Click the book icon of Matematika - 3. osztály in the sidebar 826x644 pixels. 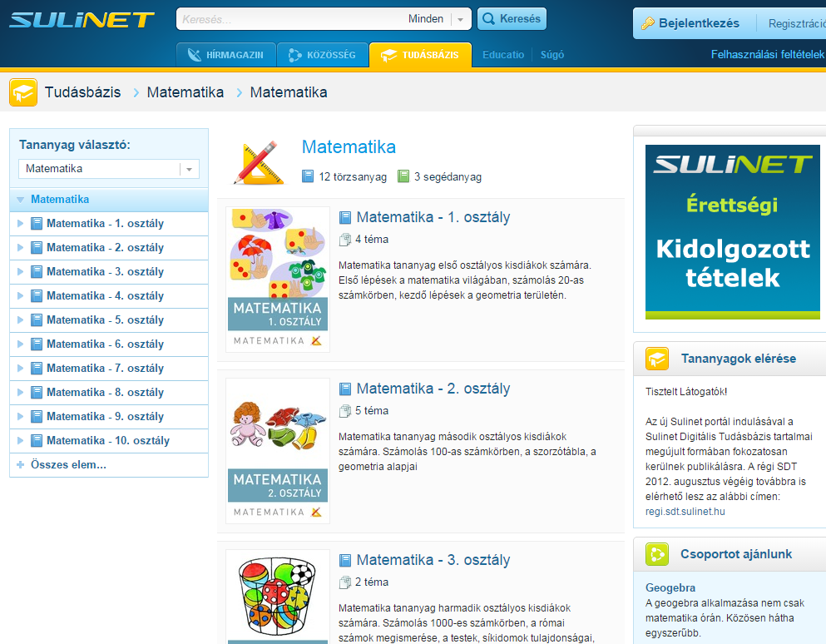[x=37, y=272]
